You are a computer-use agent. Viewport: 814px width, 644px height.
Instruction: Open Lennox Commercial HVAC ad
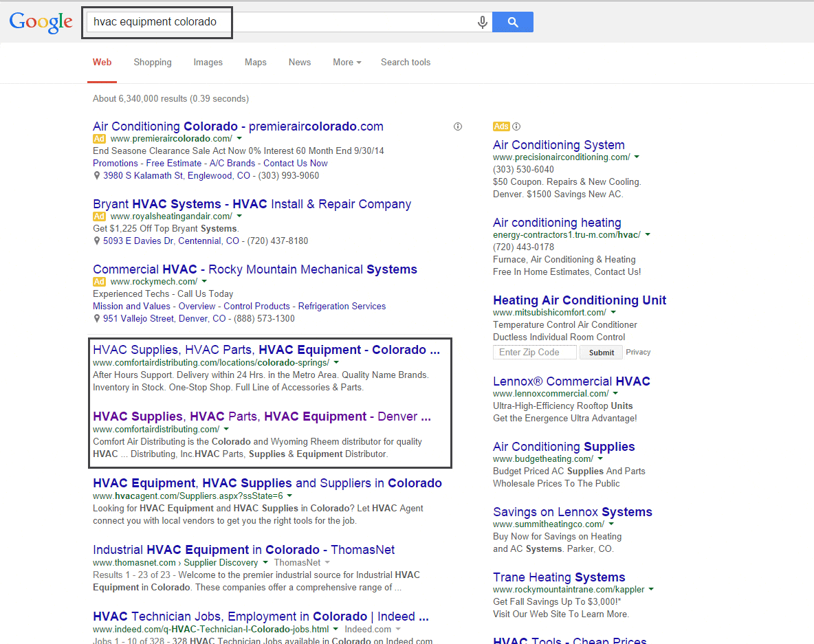coord(571,381)
